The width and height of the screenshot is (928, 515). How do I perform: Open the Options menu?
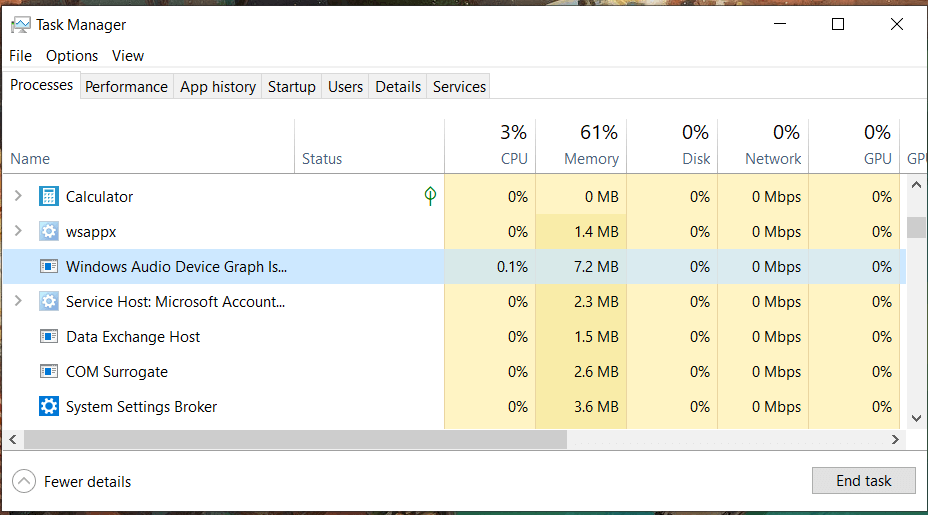coord(72,56)
